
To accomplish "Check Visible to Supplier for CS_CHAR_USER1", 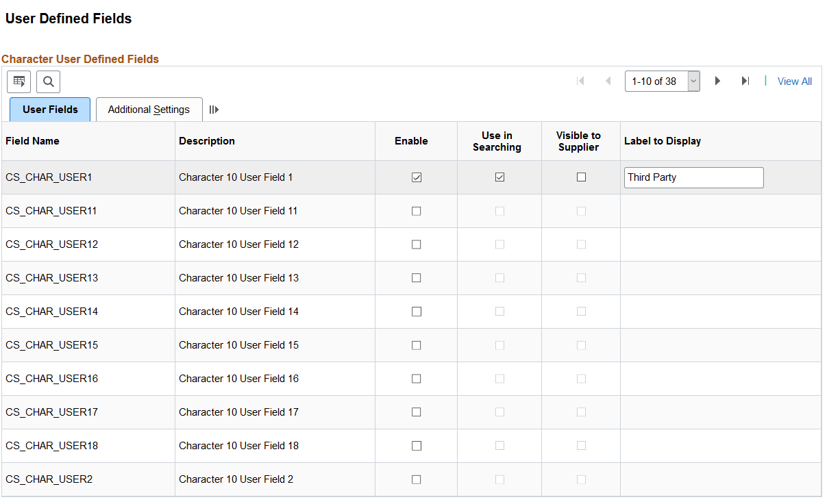I will pyautogui.click(x=581, y=177).
